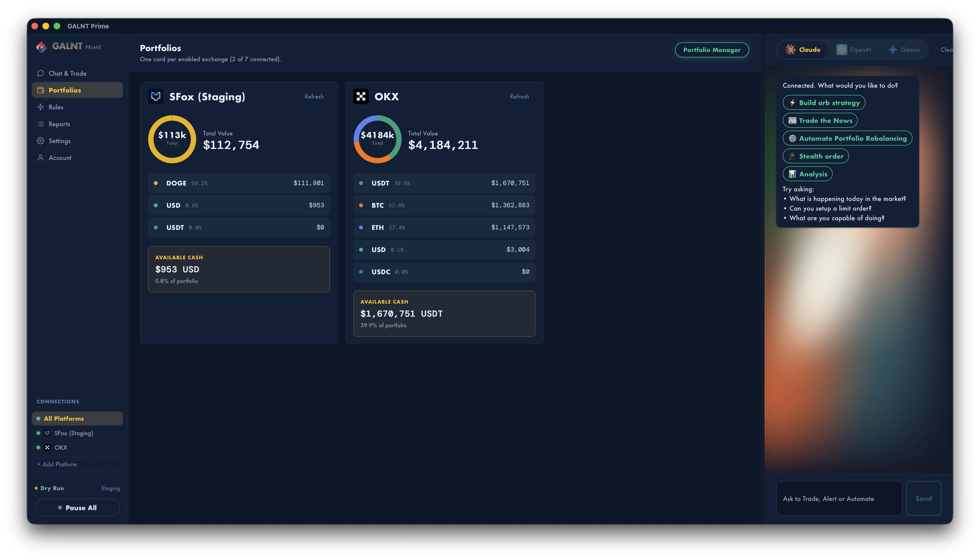Screen dimensions: 980x560
Task: Focus the Ask to Trade input field
Action: pos(839,499)
